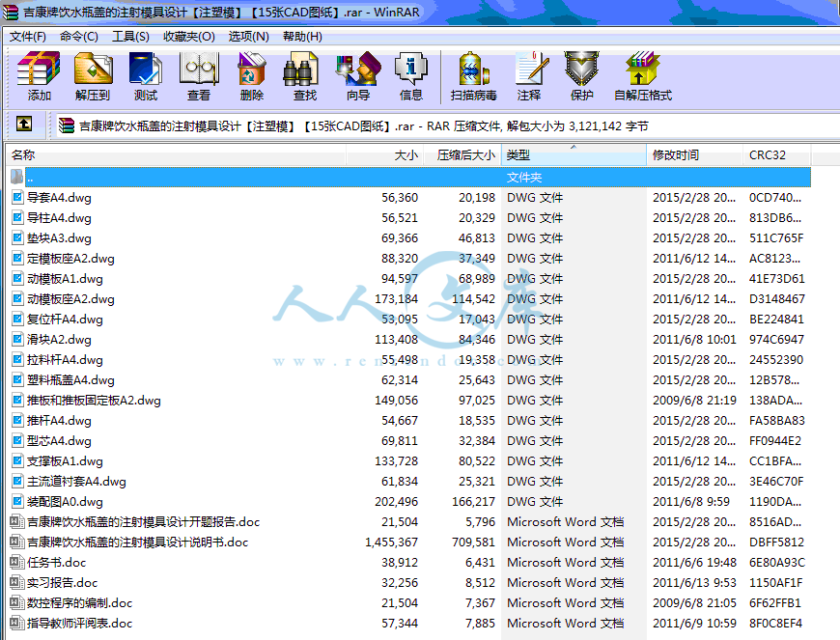The image size is (840, 640).
Task: Select file 支撑板A1.dwg
Action: (65, 461)
